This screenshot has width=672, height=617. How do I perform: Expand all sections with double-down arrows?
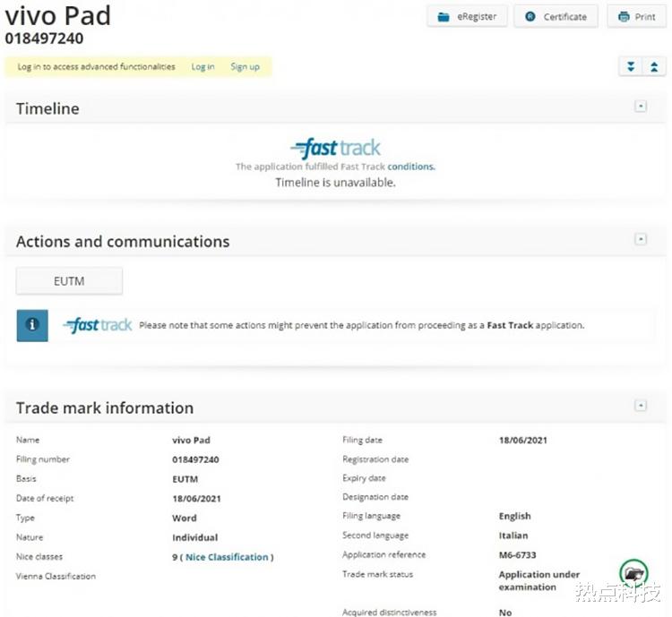[631, 66]
